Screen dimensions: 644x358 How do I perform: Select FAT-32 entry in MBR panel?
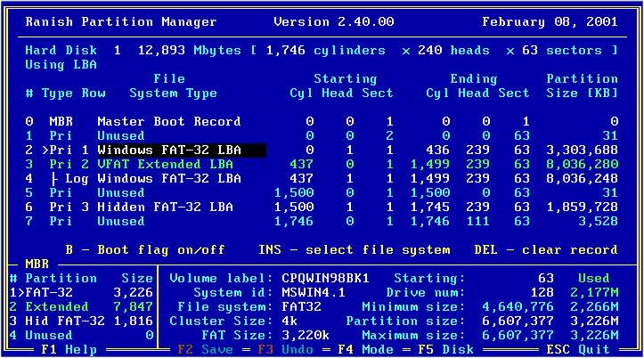[x=54, y=292]
